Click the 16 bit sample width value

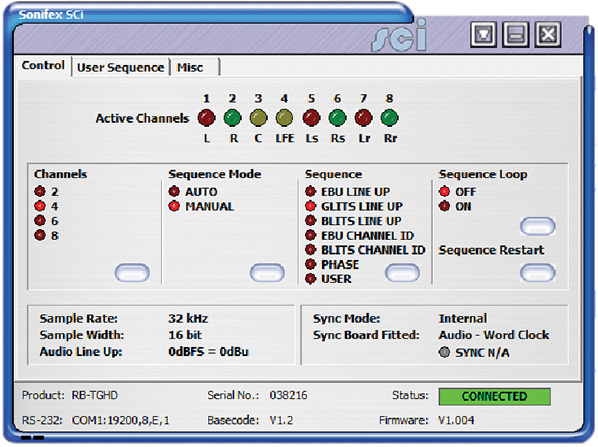pyautogui.click(x=185, y=335)
